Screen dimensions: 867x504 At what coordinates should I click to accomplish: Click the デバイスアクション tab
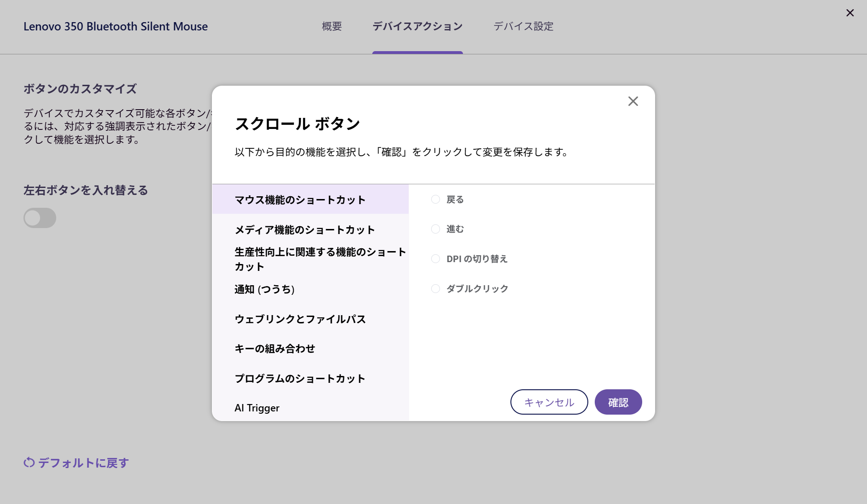click(x=417, y=26)
